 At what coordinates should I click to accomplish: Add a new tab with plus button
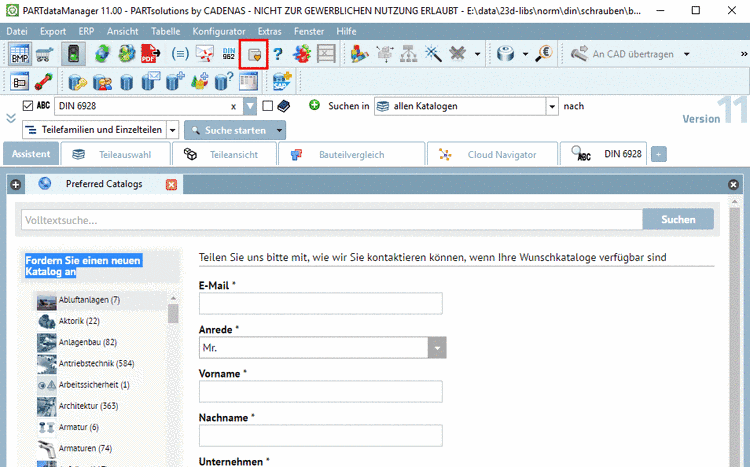pyautogui.click(x=659, y=155)
